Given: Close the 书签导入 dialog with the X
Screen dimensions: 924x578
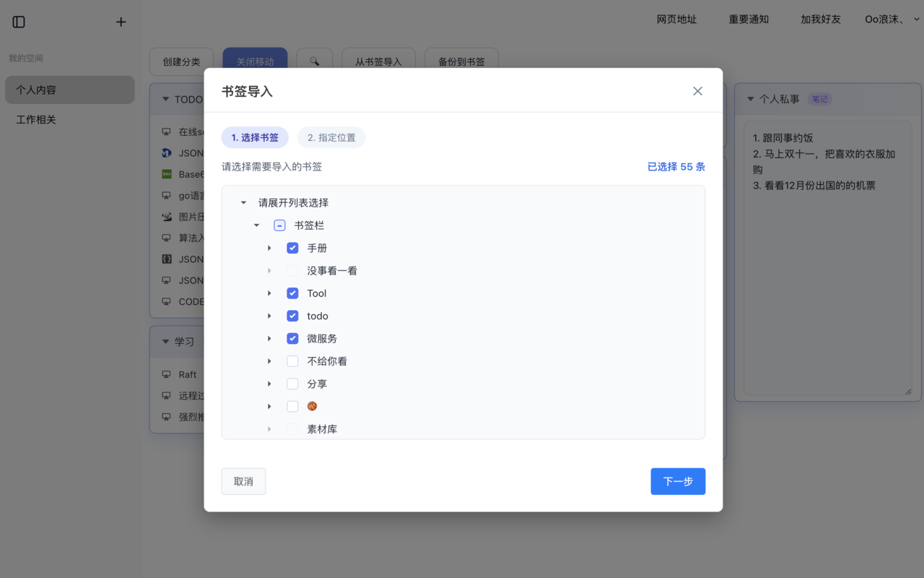Looking at the screenshot, I should click(x=697, y=91).
